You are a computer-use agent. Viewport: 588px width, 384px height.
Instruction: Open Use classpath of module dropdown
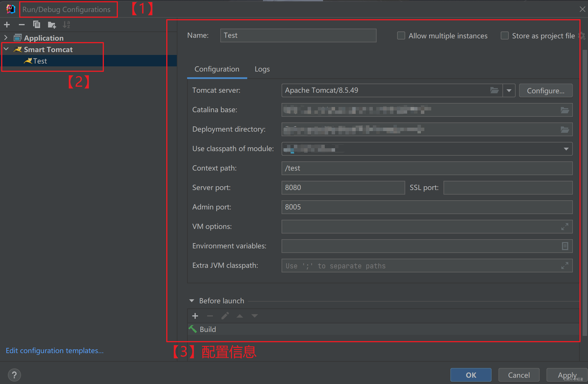566,149
